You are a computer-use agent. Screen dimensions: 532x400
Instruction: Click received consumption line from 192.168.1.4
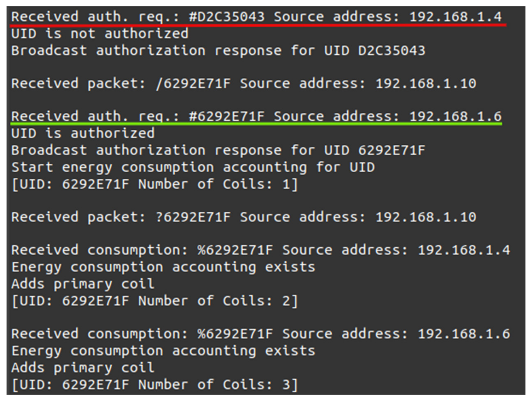[261, 250]
